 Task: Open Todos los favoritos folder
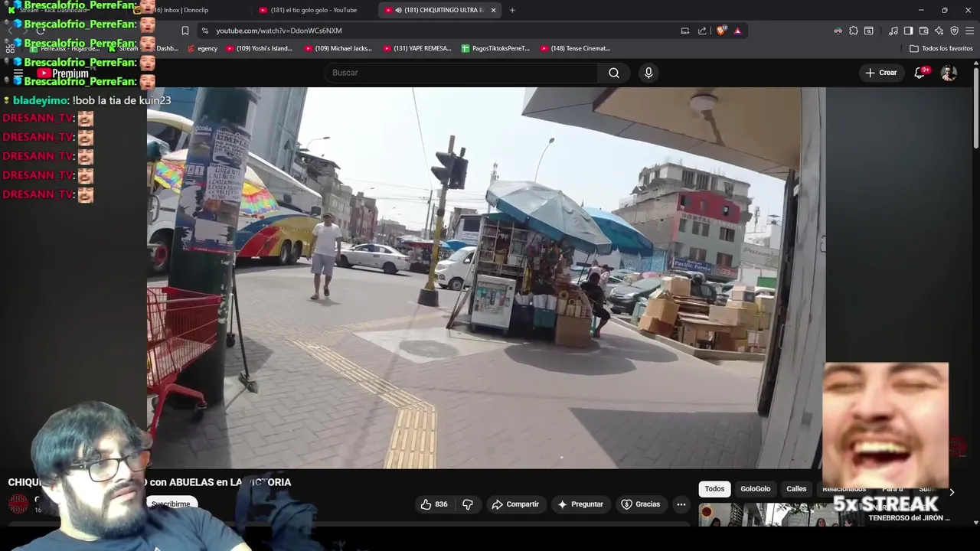[941, 48]
